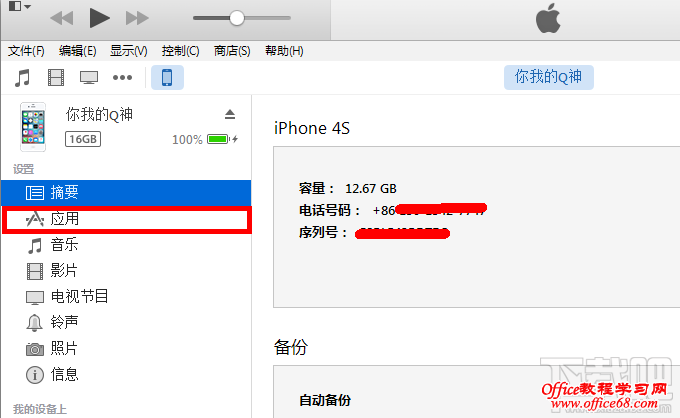Open the 编辑(E) menu

[x=78, y=51]
